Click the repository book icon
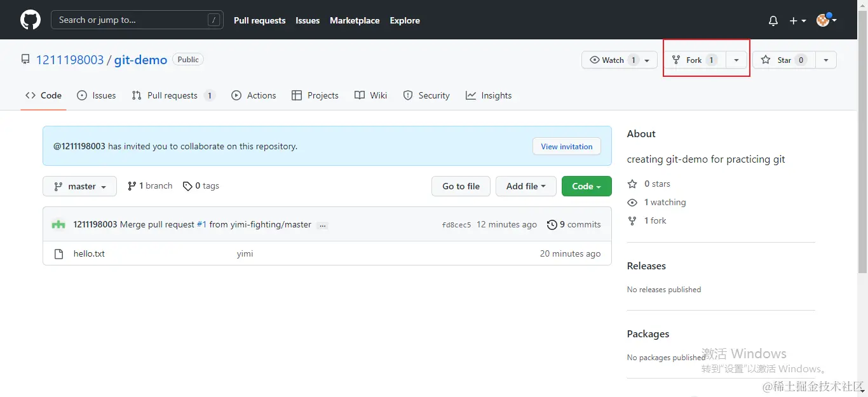Image resolution: width=868 pixels, height=397 pixels. tap(25, 60)
